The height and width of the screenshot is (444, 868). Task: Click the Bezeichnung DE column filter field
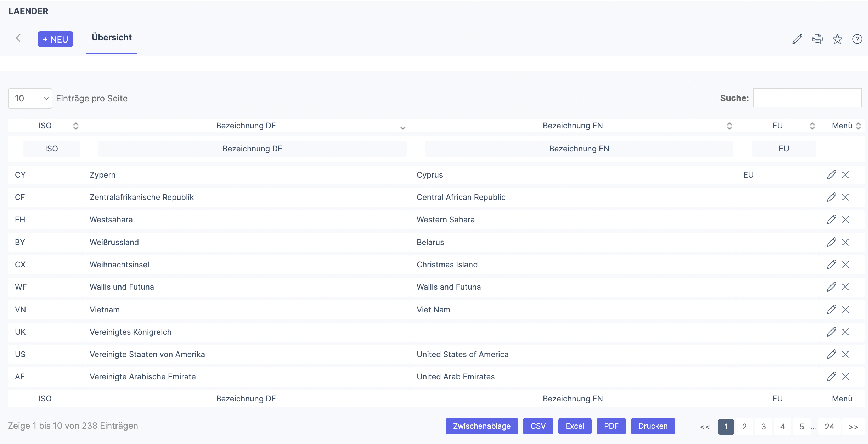(x=252, y=149)
